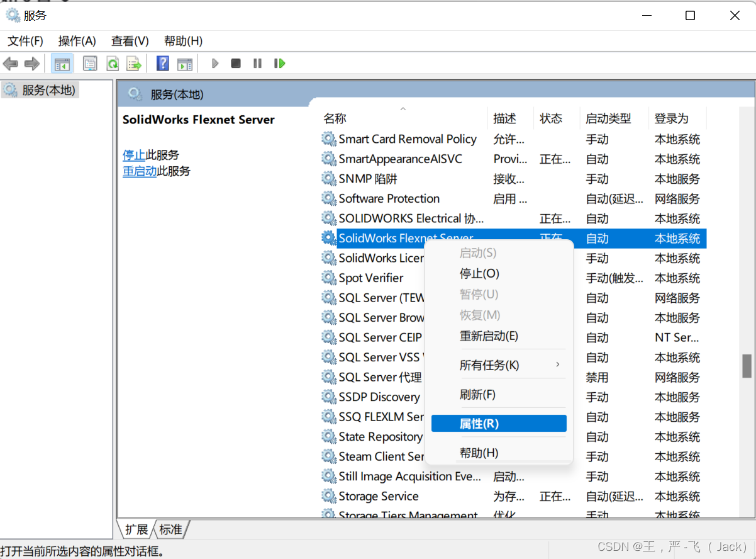This screenshot has width=756, height=559.
Task: Click the green refresh toolbar icon
Action: tap(112, 64)
